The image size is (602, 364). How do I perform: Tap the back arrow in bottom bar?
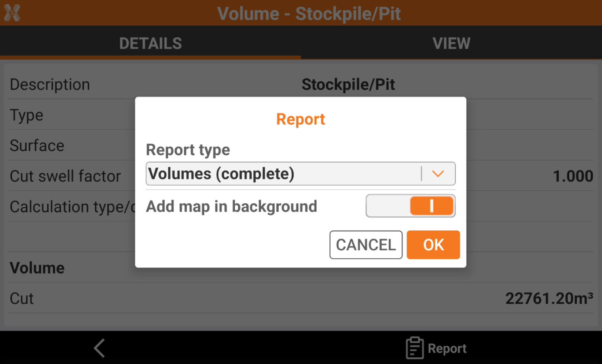pyautogui.click(x=99, y=348)
